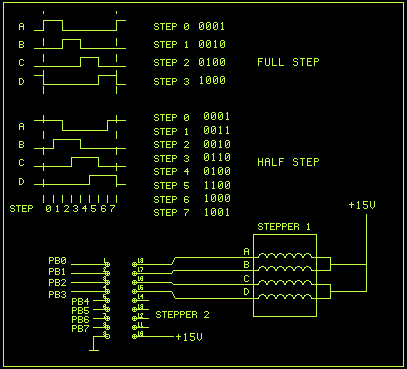Select the PB0 port label
This screenshot has height=369, width=407.
coord(57,260)
